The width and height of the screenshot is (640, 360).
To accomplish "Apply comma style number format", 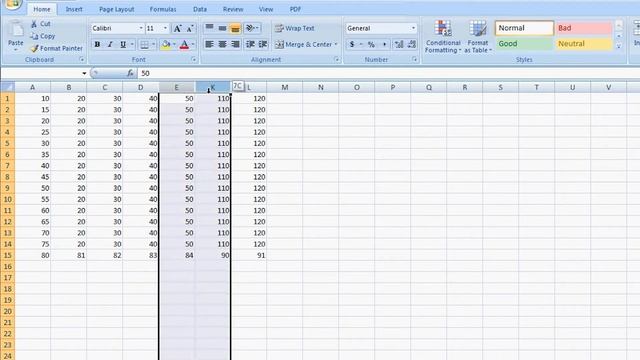I will click(x=384, y=44).
